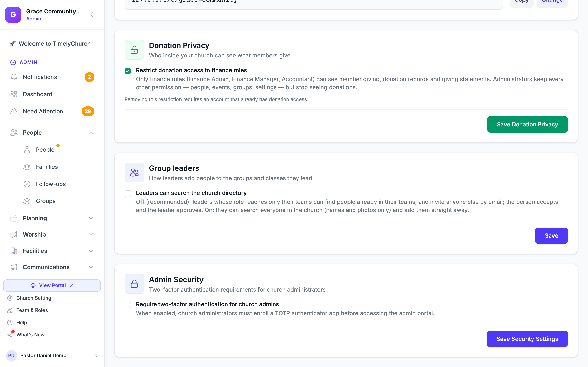This screenshot has height=367, width=588.
Task: Click the Save Donation Privacy button
Action: coord(527,124)
